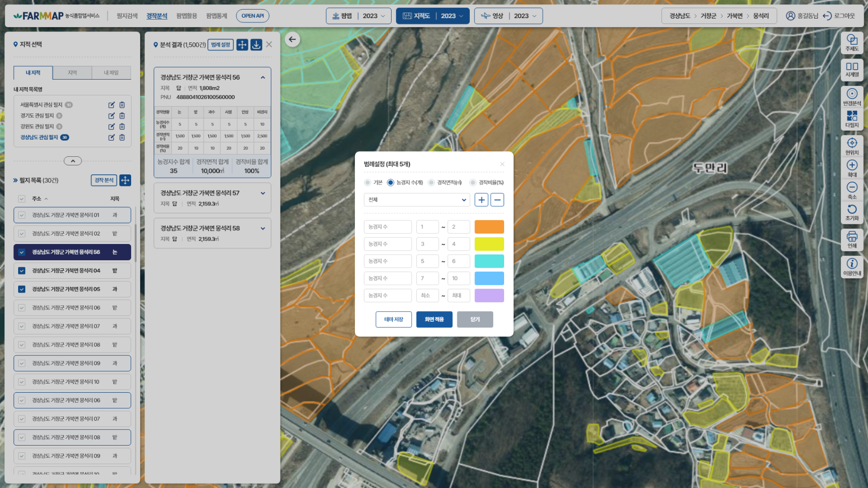
Task: Click move icon beside 경작 분석 button
Action: (125, 180)
